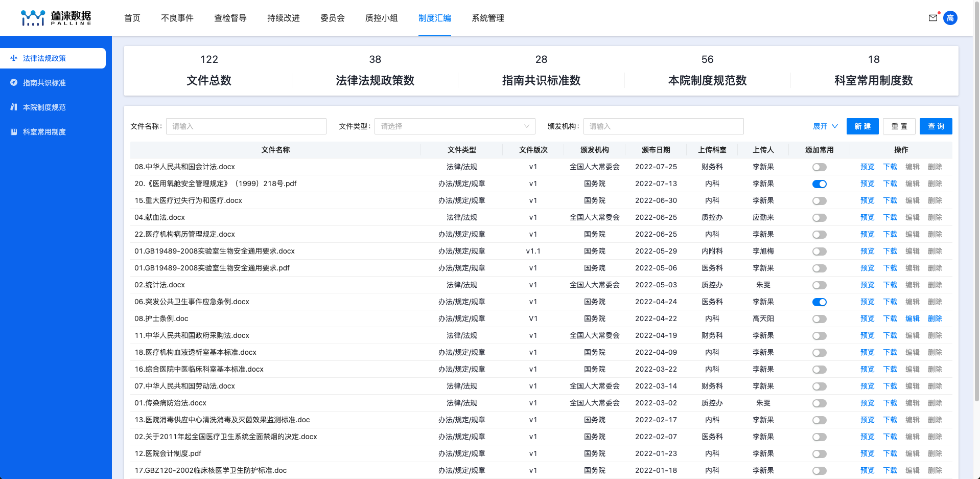
Task: Preview 08.中华人民共和国会计法.docx
Action: pos(868,167)
